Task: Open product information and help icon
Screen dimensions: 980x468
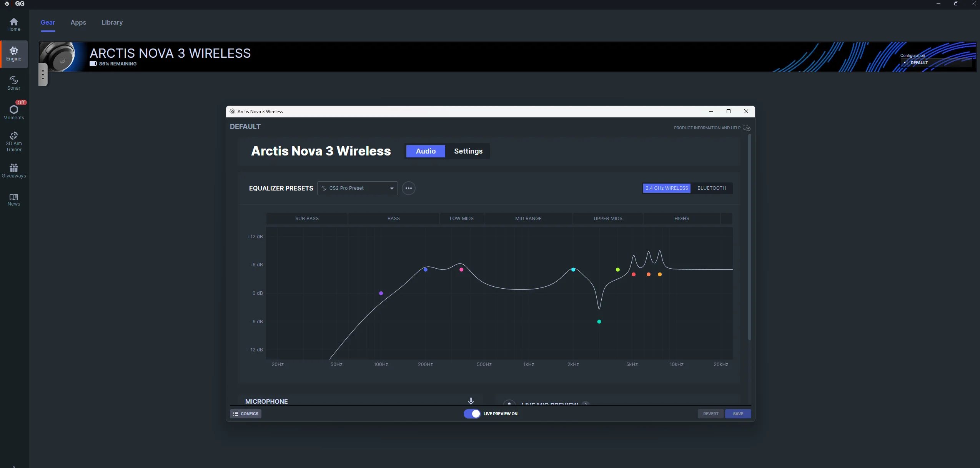Action: [746, 128]
